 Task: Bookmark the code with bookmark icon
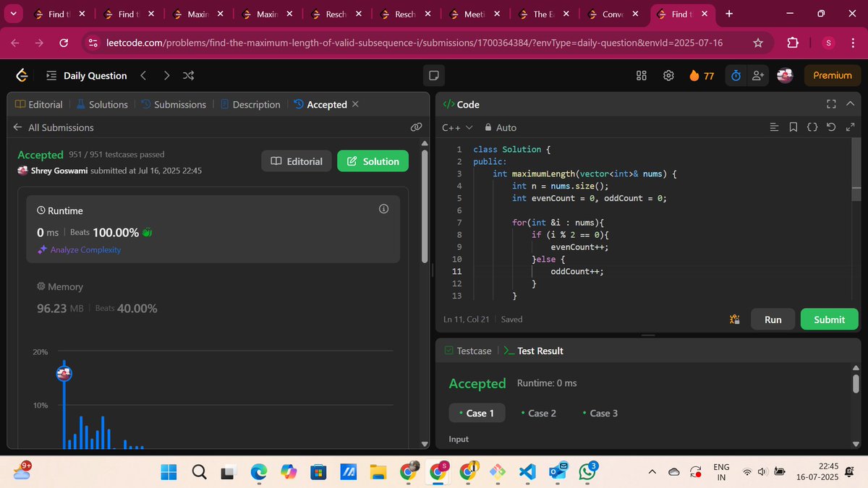tap(793, 127)
